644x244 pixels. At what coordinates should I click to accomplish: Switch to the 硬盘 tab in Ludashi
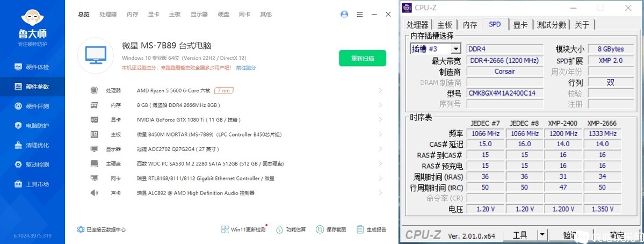[223, 15]
